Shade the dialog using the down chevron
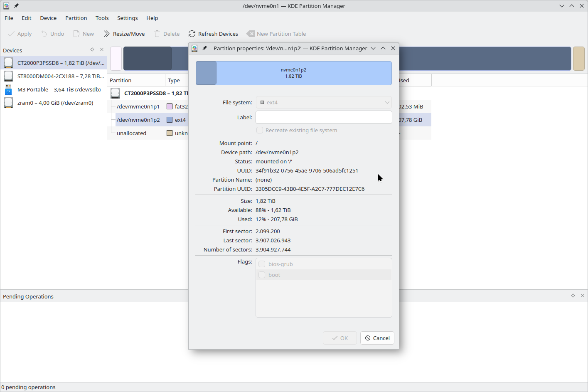Screen dimensions: 588x392 coord(373,48)
